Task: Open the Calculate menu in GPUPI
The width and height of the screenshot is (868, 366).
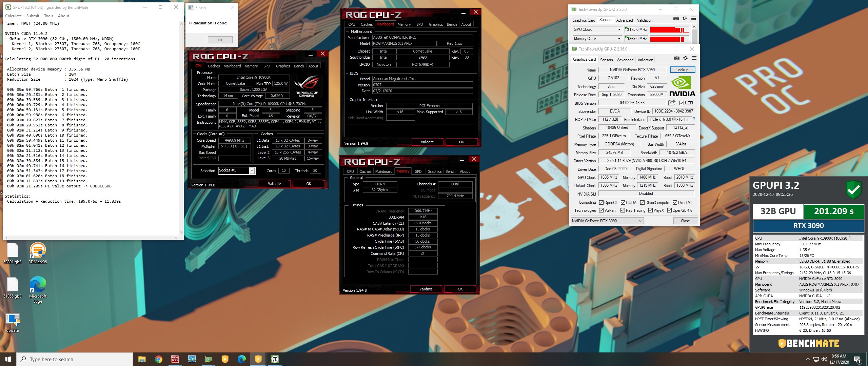Action: click(x=14, y=16)
